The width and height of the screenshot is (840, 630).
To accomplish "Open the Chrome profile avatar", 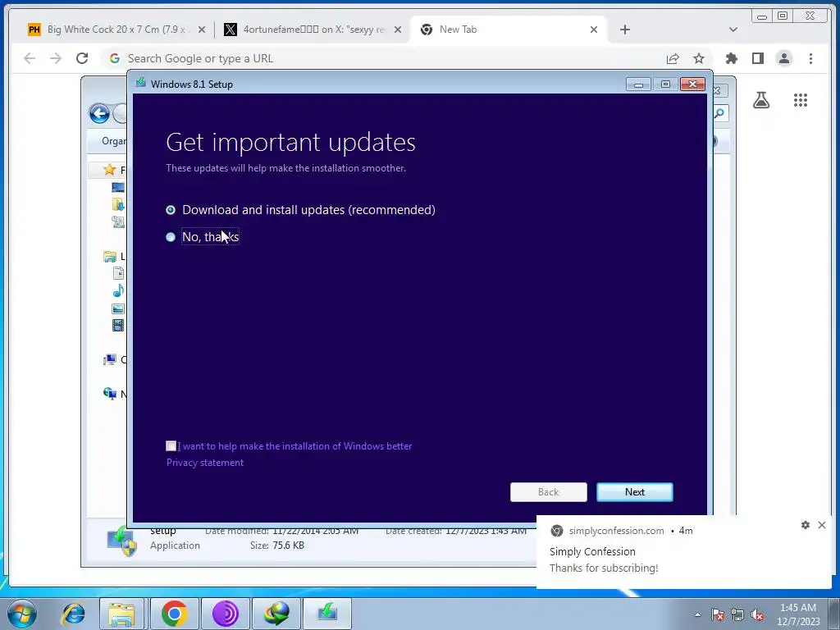I will click(783, 58).
